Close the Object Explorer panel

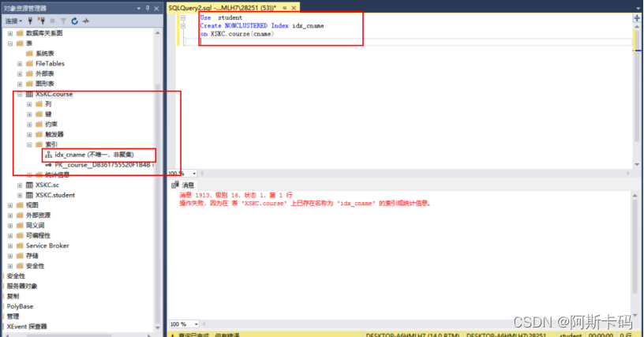coord(156,8)
